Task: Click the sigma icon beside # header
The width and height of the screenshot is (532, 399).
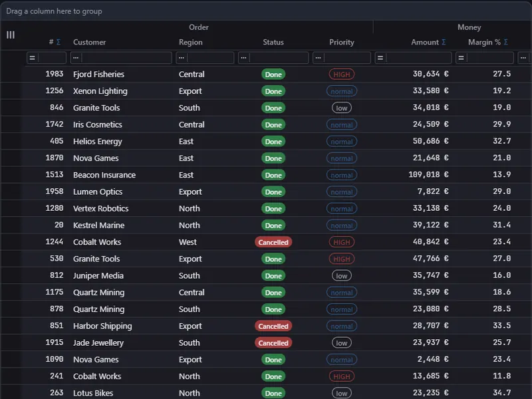Action: [59, 42]
